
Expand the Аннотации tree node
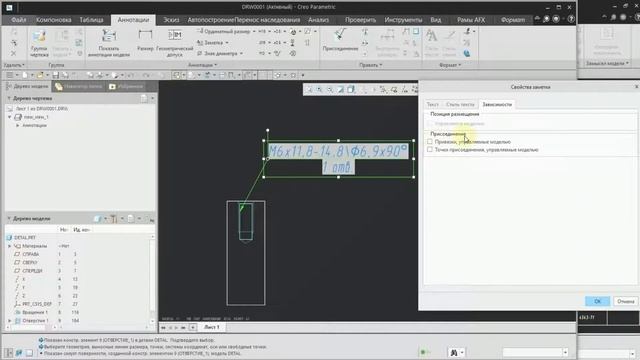click(18, 125)
